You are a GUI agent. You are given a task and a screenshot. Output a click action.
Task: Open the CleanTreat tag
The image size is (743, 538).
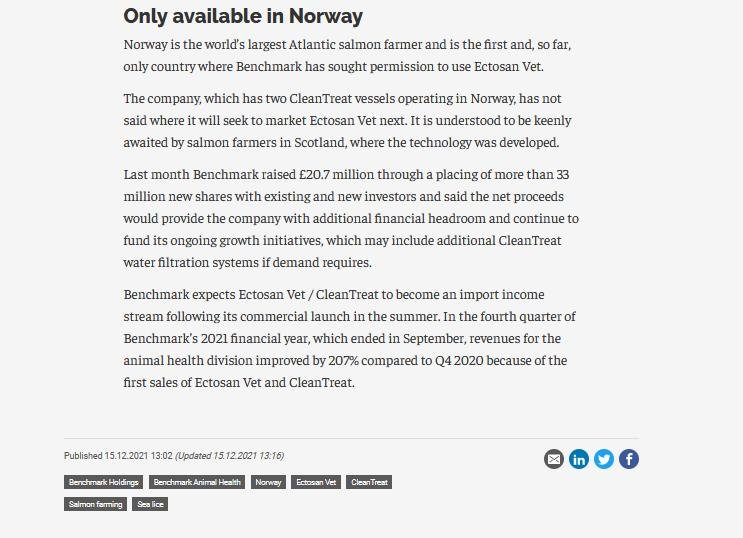[x=369, y=482]
